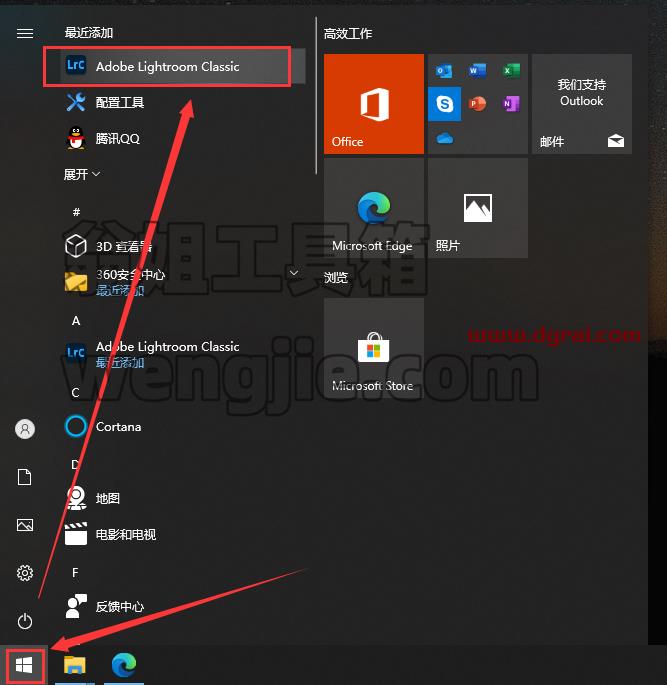Toggle the hamburger menu in Start
This screenshot has height=685, width=667.
tap(25, 33)
